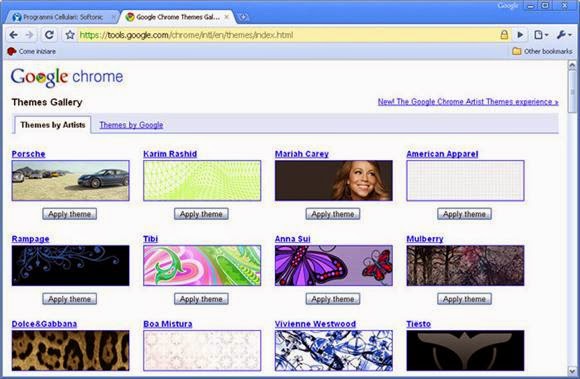
Task: Click the browser back arrow
Action: (x=14, y=35)
